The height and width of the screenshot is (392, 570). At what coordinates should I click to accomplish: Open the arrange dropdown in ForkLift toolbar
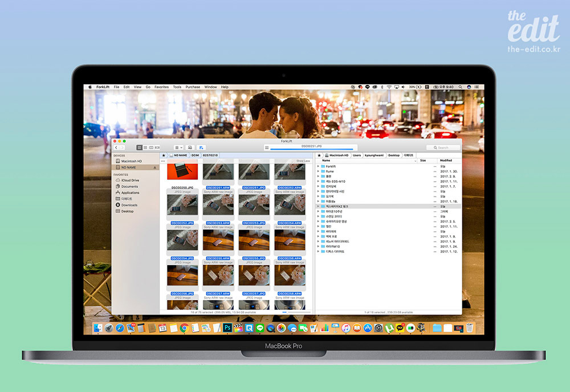coord(178,148)
